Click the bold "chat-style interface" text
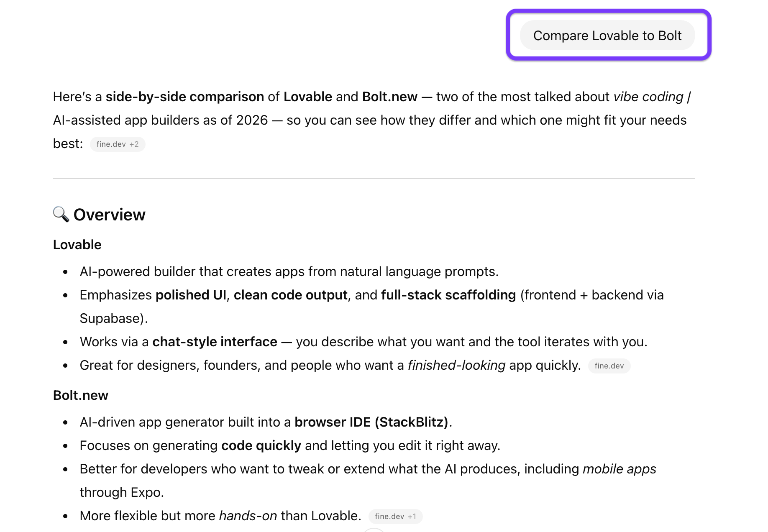 tap(215, 342)
